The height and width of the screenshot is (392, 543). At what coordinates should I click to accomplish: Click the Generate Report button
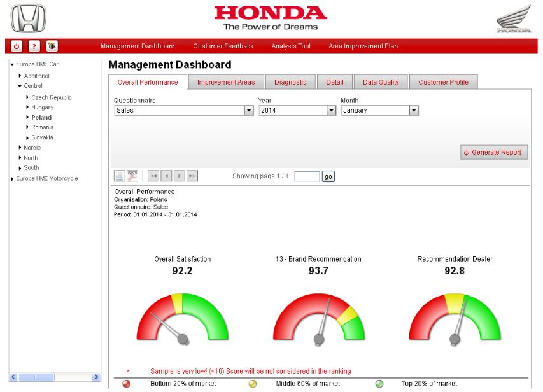tap(494, 152)
